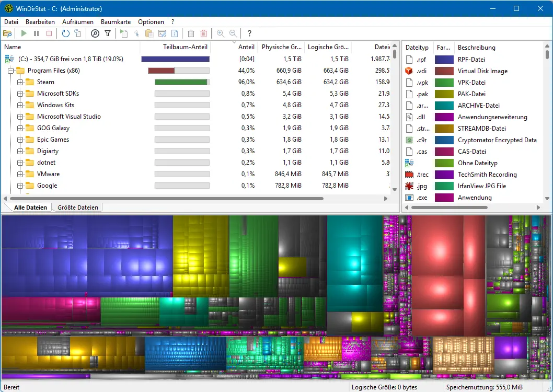This screenshot has height=392, width=553.
Task: Click the open drive selection folder icon
Action: pos(7,33)
